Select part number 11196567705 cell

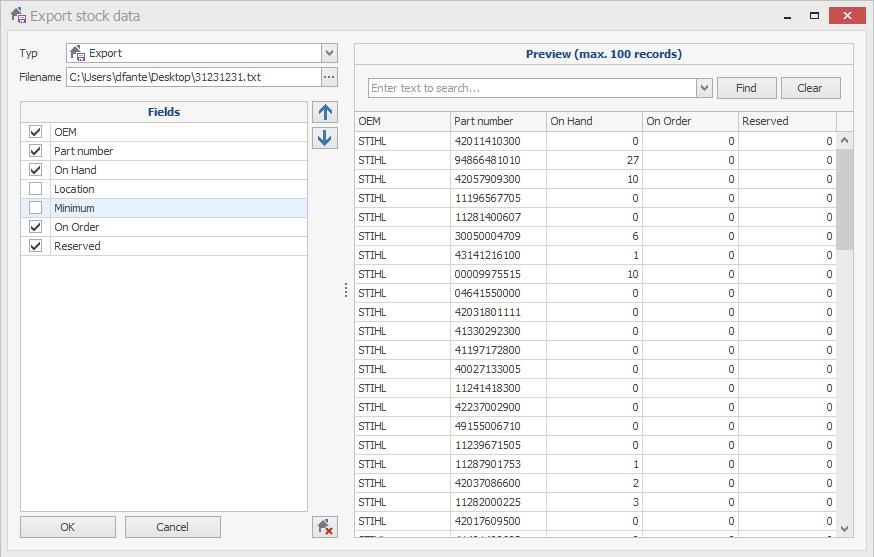pos(498,198)
